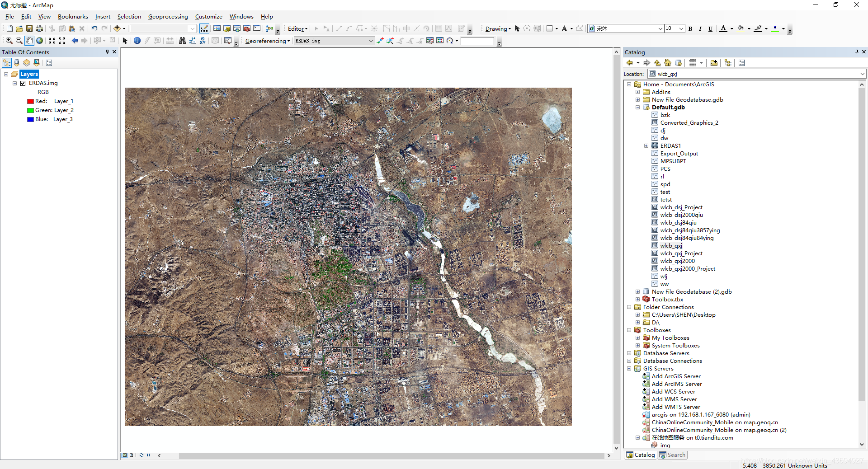Click the Fixed Zoom In icon
Viewport: 868px width, 469px height.
[52, 41]
